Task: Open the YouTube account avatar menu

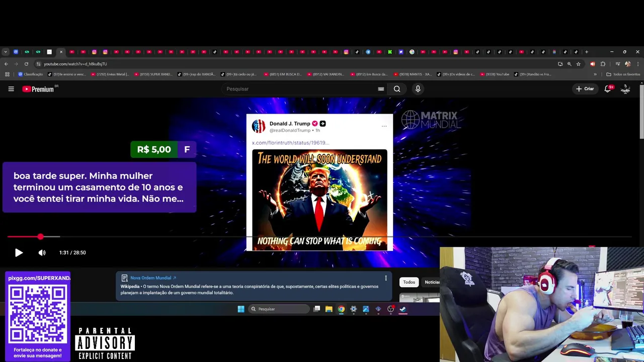Action: coord(625,89)
